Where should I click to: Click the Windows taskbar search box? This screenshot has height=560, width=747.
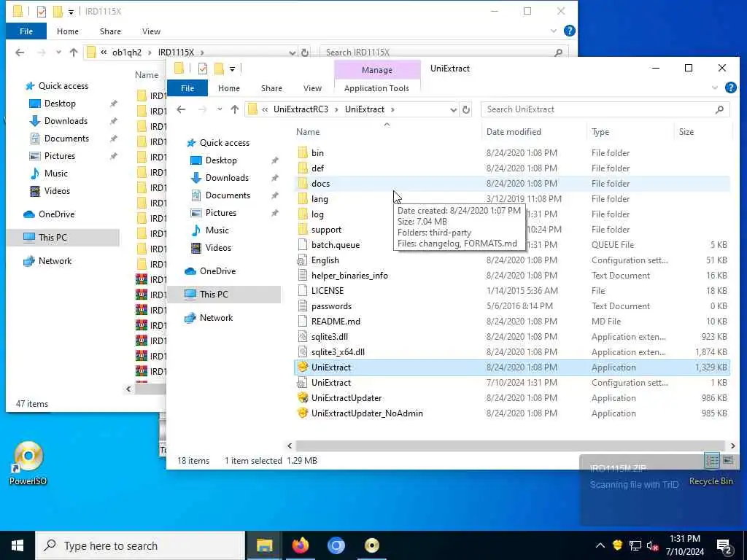pyautogui.click(x=140, y=545)
